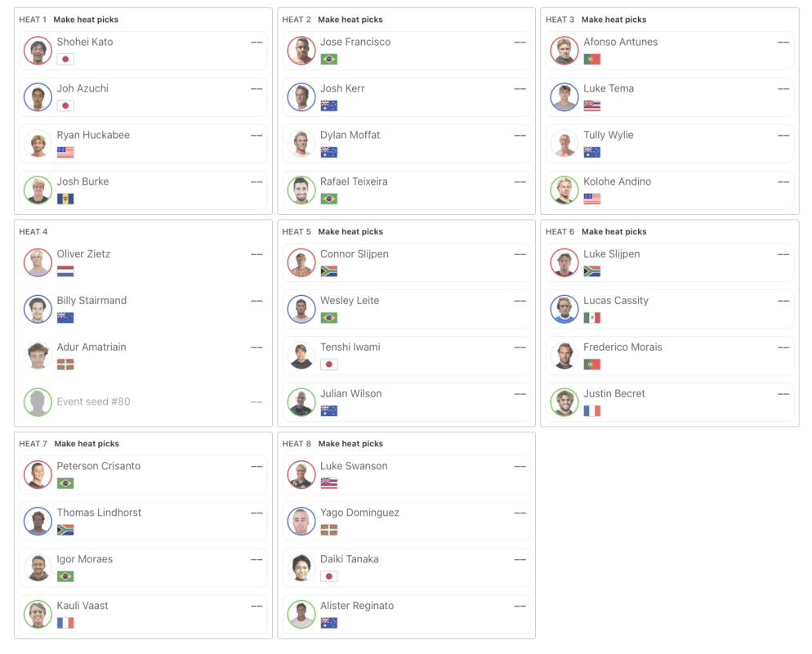Click France flag under Kauli Vaast
The height and width of the screenshot is (654, 812).
[x=65, y=623]
